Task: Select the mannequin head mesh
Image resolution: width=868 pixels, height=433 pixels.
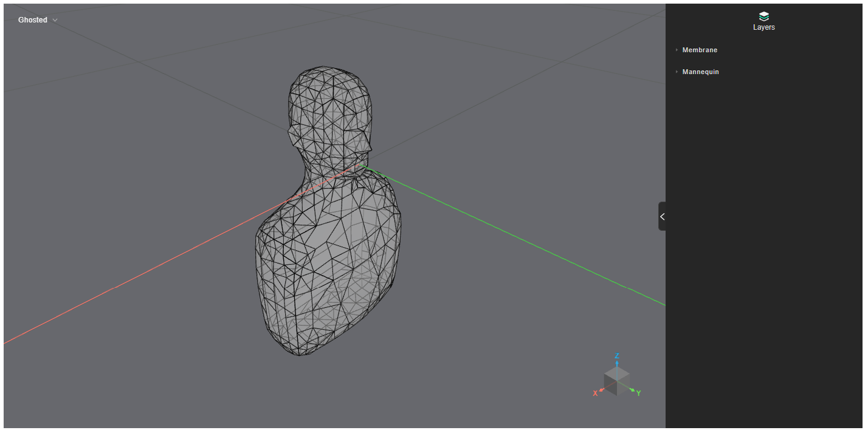Action: [x=329, y=115]
